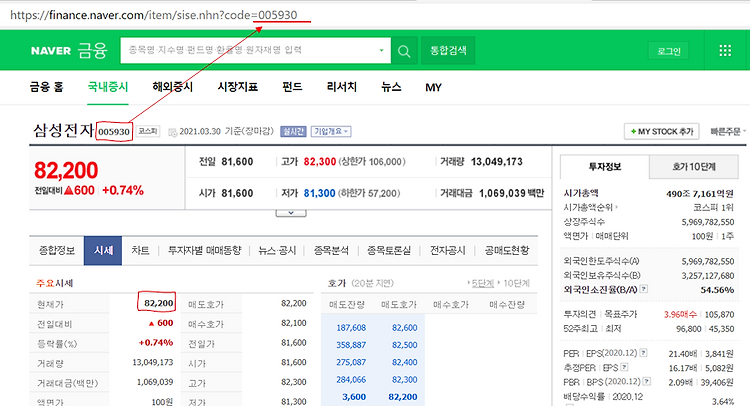Click ask price 82,500 in the order book
The width and height of the screenshot is (750, 406).
(405, 345)
